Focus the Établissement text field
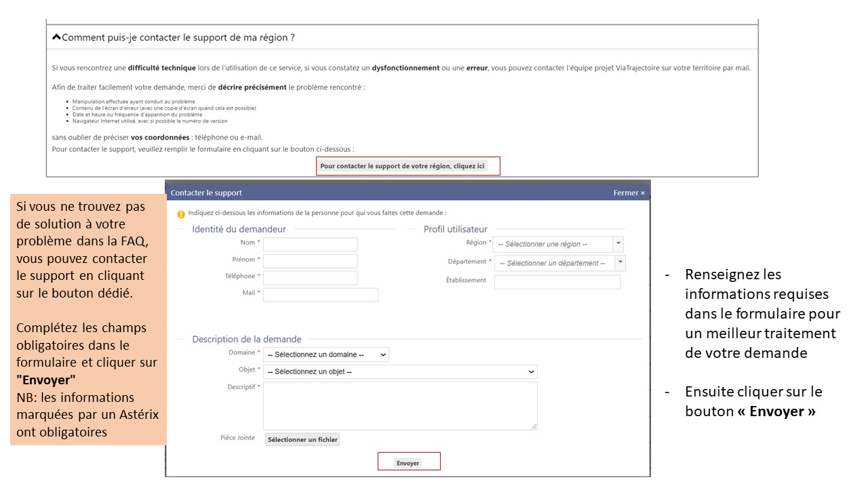Viewport: 868px width, 488px height. coord(557,282)
